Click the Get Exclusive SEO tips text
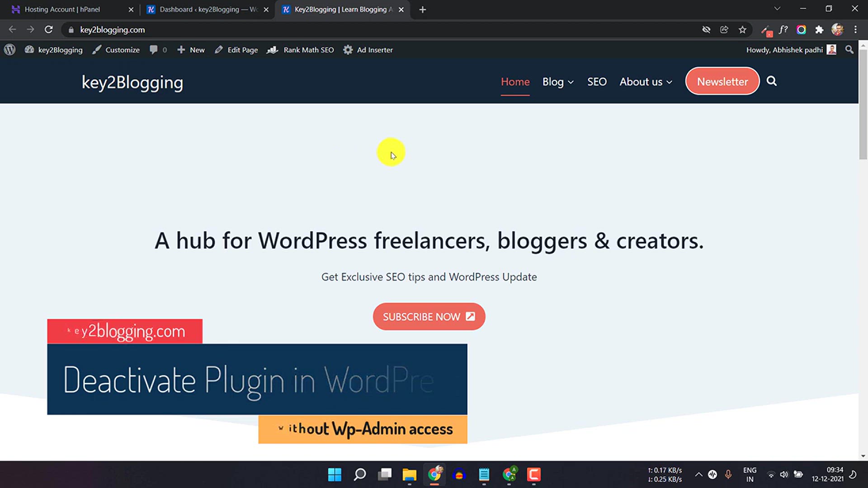This screenshot has height=488, width=868. click(x=429, y=277)
